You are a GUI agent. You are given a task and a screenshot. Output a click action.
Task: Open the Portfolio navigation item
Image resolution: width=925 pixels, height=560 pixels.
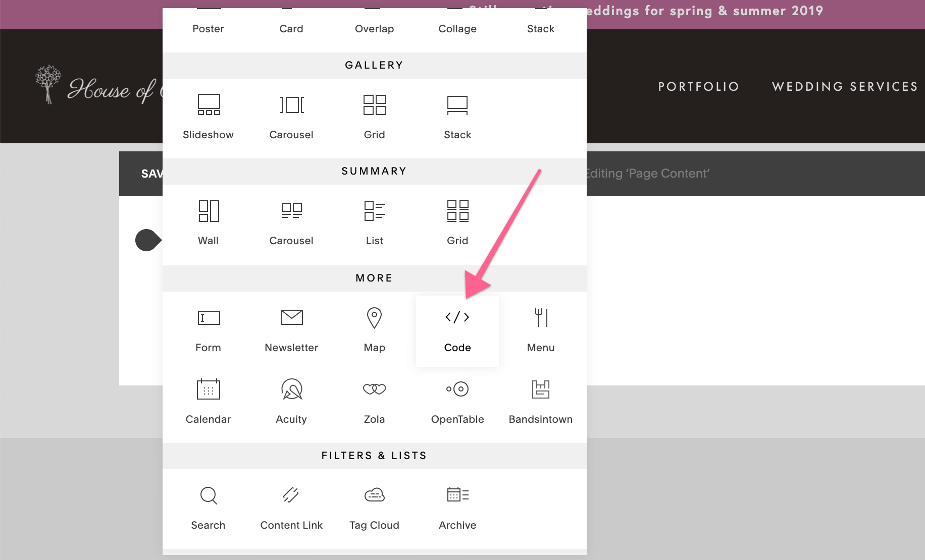tap(699, 86)
